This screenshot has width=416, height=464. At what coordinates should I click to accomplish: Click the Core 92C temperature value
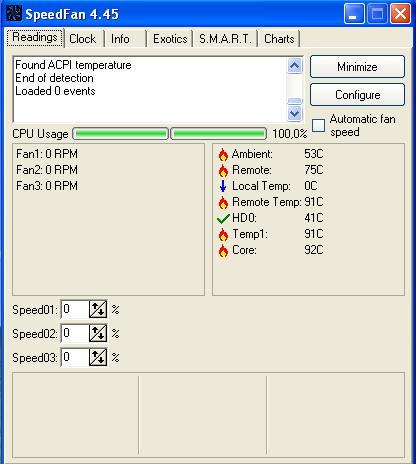[314, 250]
